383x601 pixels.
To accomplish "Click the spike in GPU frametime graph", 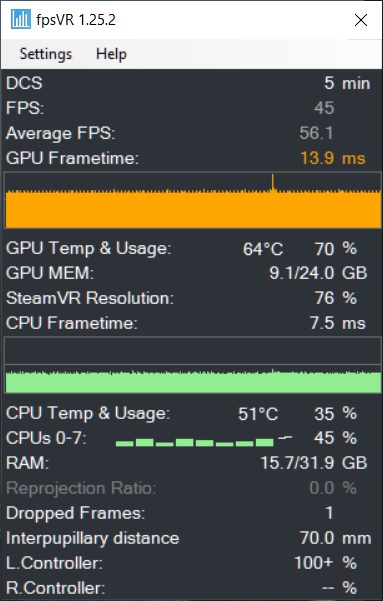I will pyautogui.click(x=273, y=182).
